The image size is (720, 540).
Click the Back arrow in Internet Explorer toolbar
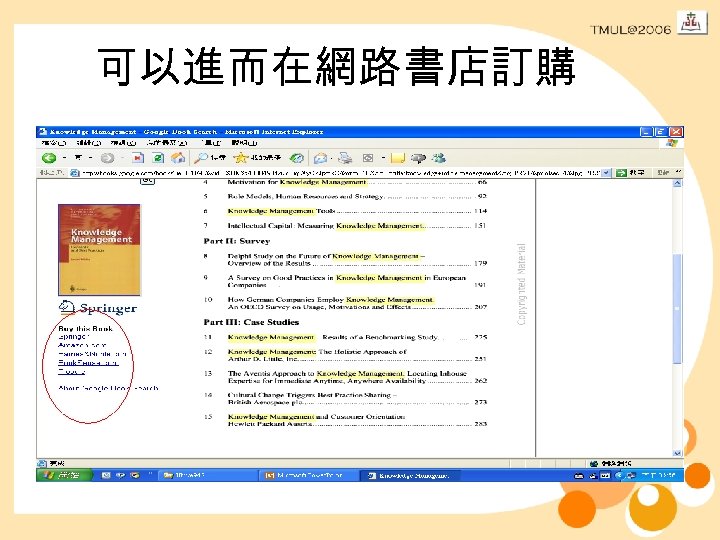(49, 158)
